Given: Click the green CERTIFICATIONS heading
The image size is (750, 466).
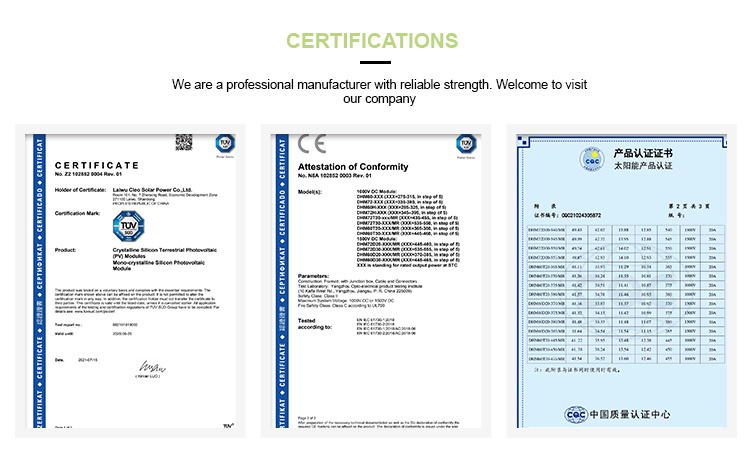Looking at the screenshot, I should pos(374,41).
